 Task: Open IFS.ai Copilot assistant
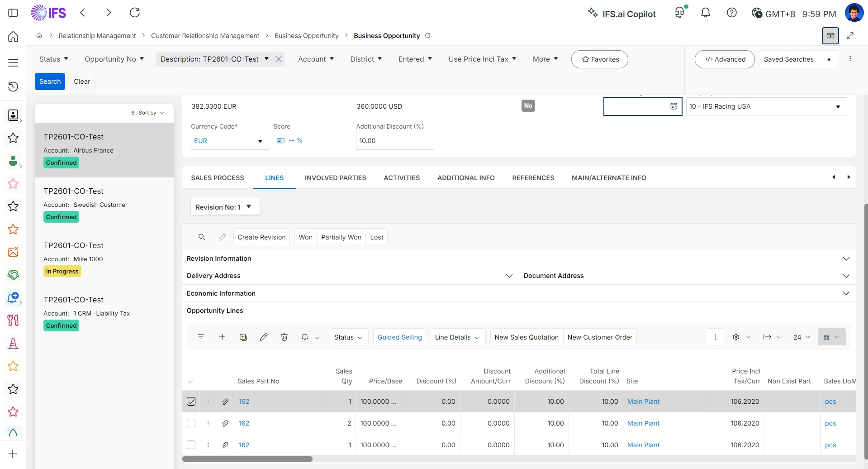[x=621, y=14]
